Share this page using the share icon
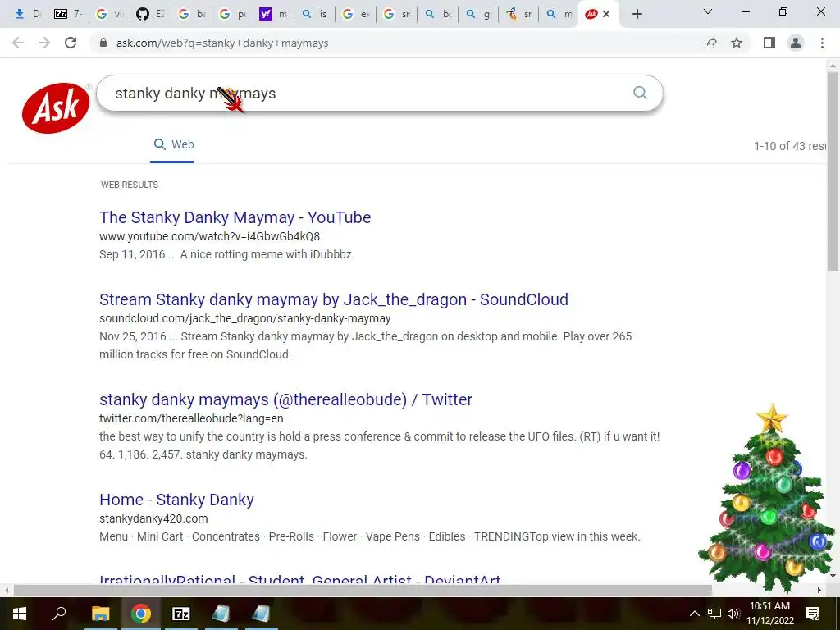The height and width of the screenshot is (630, 840). click(710, 43)
